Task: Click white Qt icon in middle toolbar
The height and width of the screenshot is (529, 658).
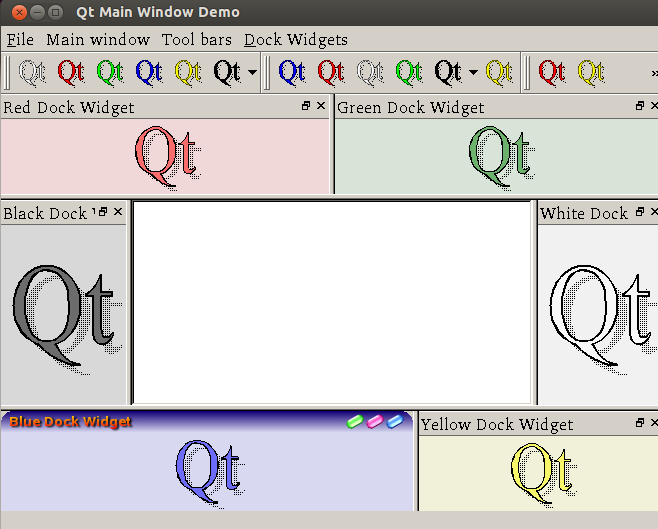Action: pos(370,73)
